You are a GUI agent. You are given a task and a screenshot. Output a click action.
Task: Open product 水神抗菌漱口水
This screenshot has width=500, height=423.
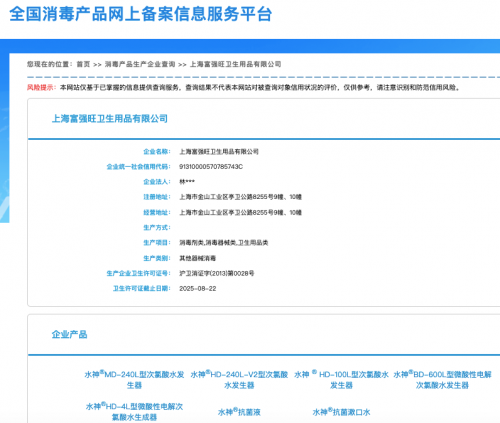click(x=341, y=412)
